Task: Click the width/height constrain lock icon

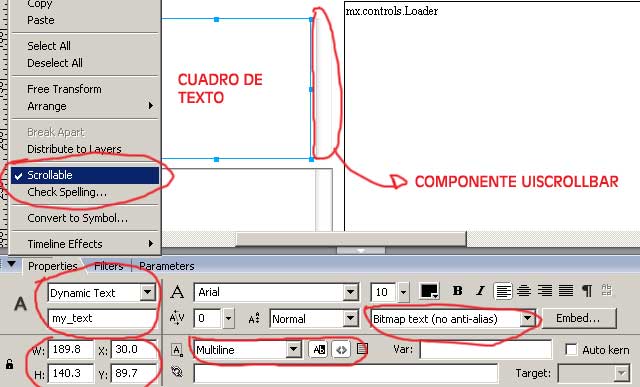Action: [x=9, y=364]
